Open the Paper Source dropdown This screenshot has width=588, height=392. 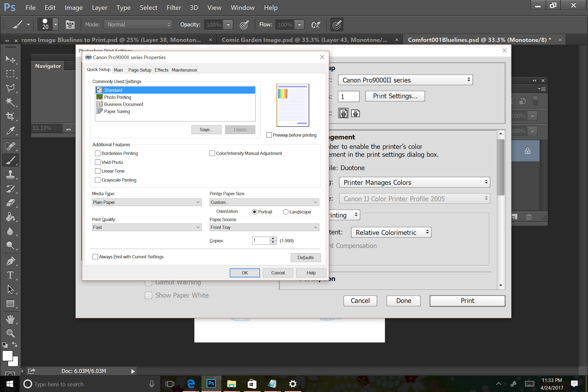click(x=264, y=227)
